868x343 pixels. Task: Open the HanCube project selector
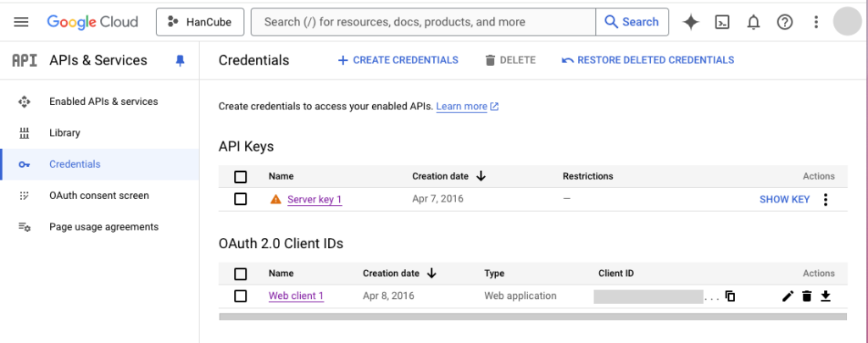[x=200, y=22]
